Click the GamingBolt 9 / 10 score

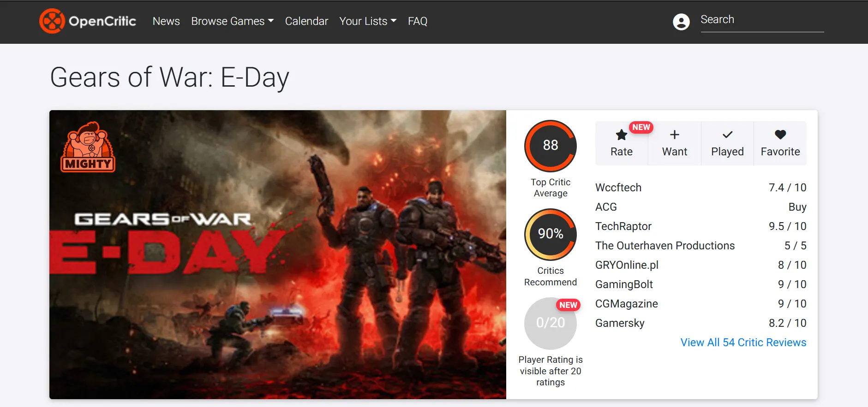coord(792,284)
